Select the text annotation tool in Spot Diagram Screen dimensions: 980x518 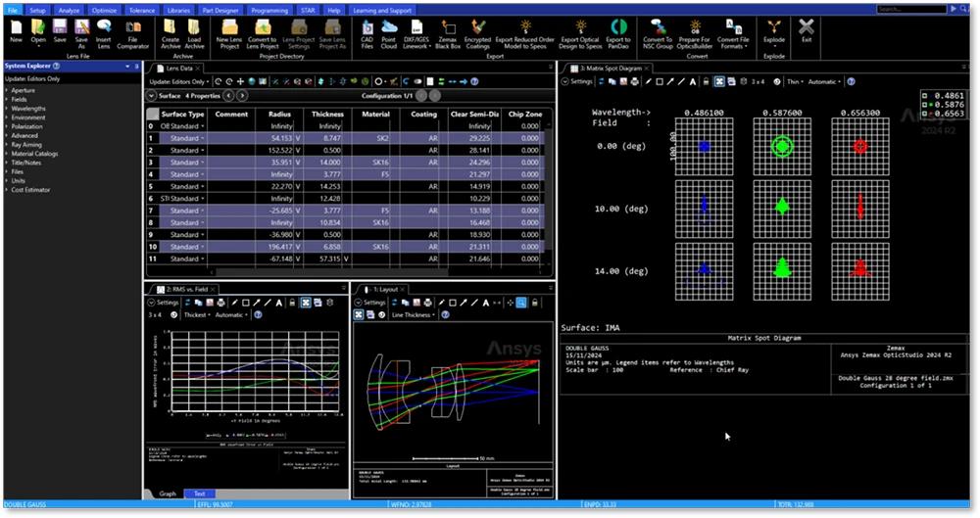(693, 81)
